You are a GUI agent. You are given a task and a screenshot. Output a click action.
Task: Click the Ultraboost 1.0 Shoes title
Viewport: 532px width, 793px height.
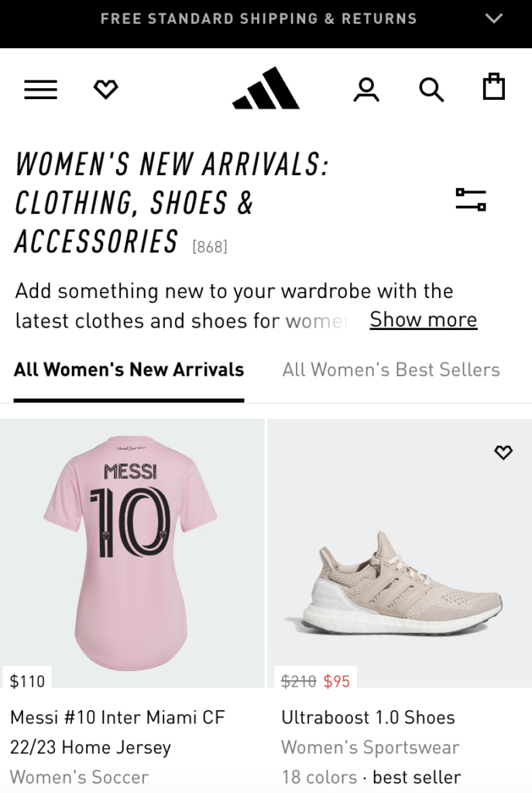tap(368, 718)
